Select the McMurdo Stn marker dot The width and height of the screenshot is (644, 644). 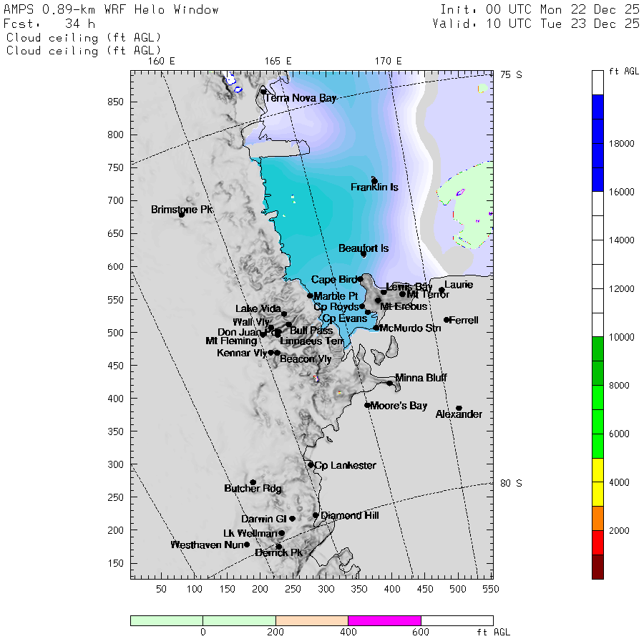[x=376, y=328]
